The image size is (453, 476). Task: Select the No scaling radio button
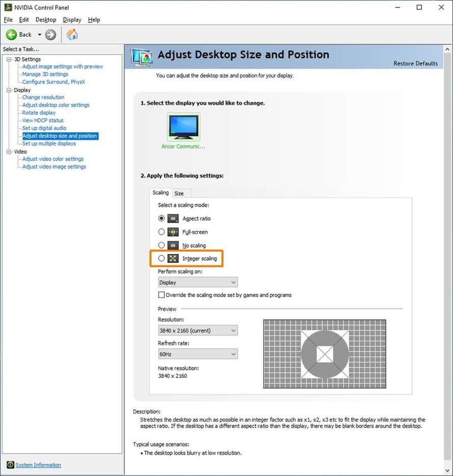tap(161, 246)
